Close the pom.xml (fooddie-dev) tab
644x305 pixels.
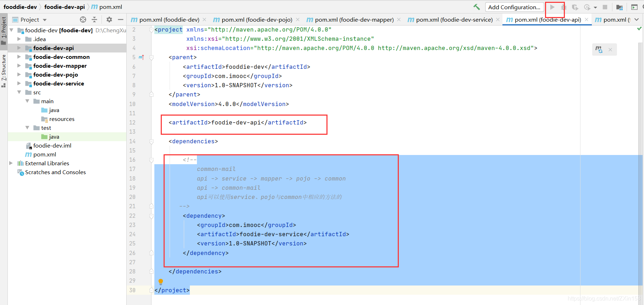click(205, 20)
